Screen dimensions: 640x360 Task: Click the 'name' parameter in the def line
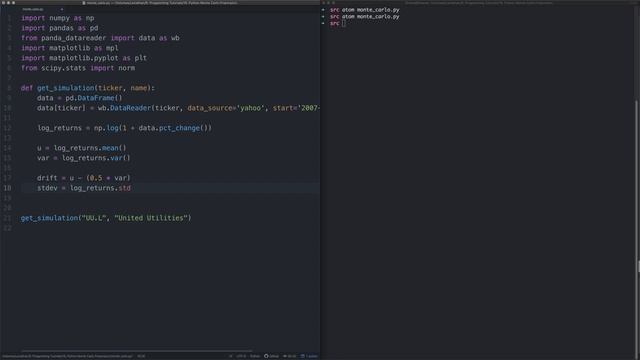(139, 88)
